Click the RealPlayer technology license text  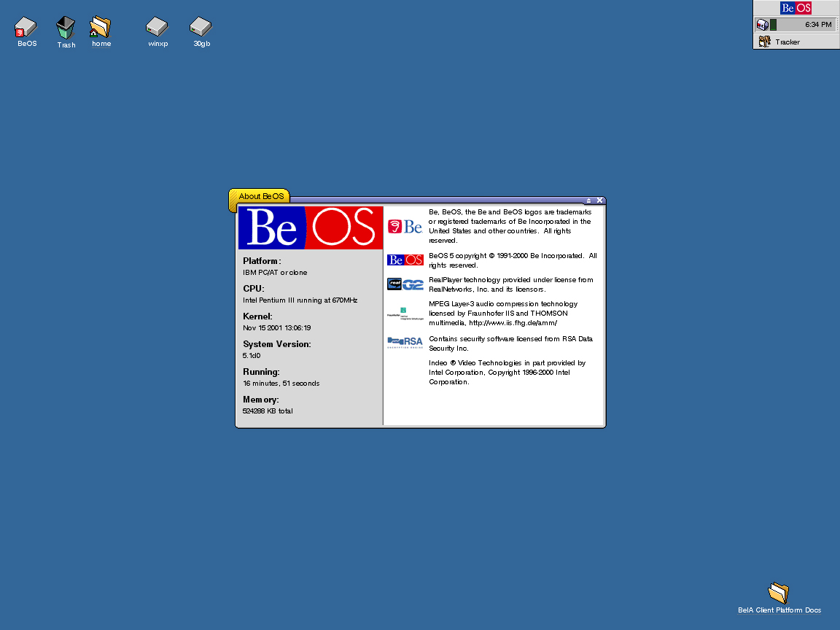point(511,284)
